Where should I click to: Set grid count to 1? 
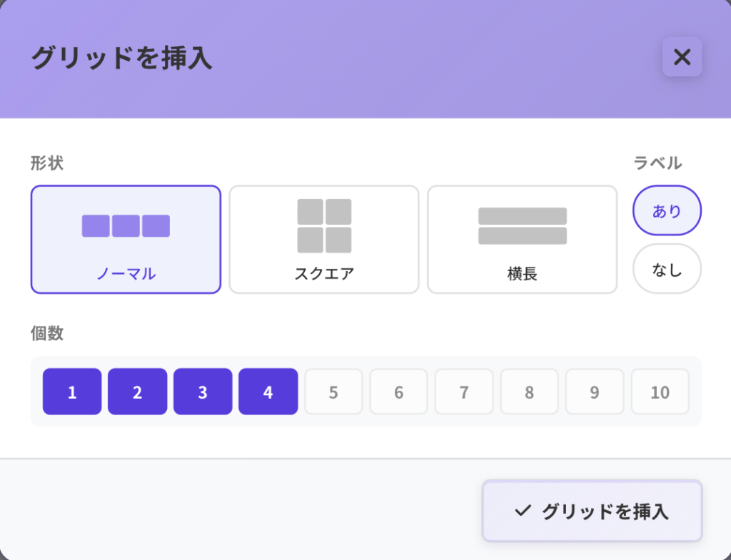click(72, 392)
